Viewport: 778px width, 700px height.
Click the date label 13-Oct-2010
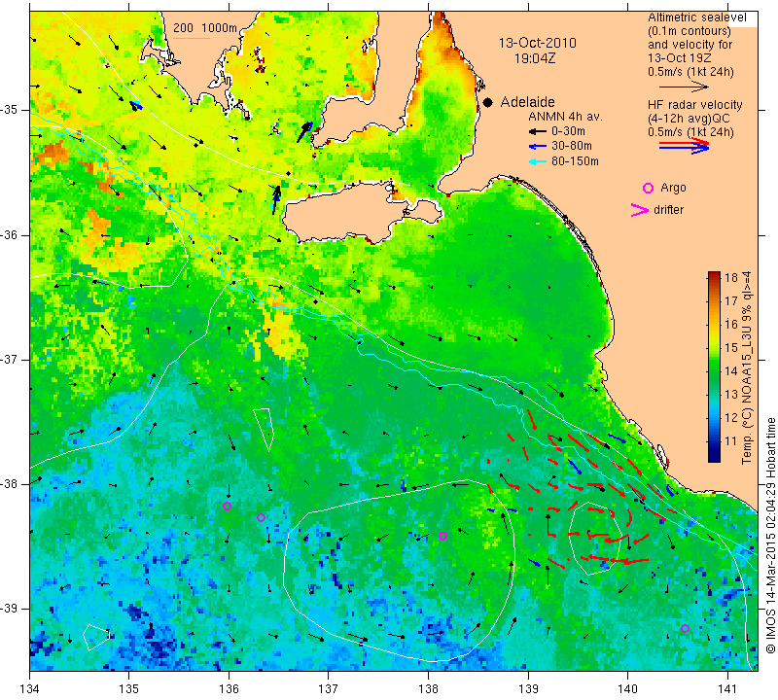(538, 43)
